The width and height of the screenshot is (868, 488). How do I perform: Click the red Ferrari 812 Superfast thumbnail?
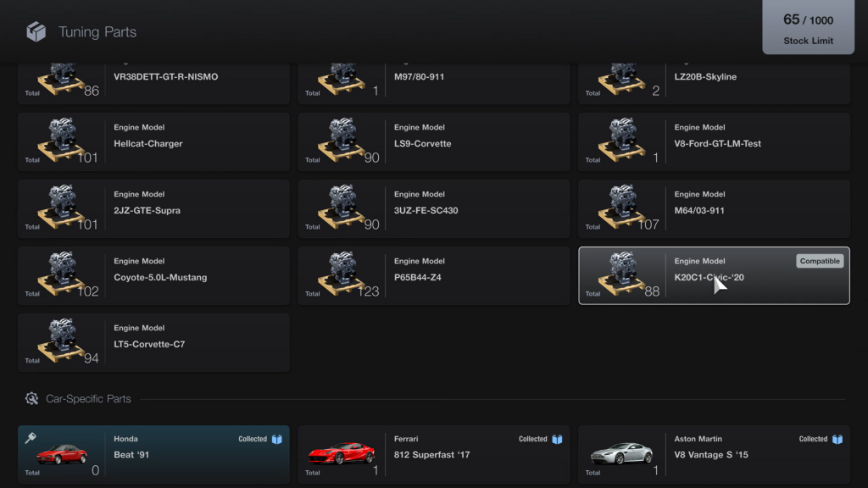pyautogui.click(x=341, y=453)
